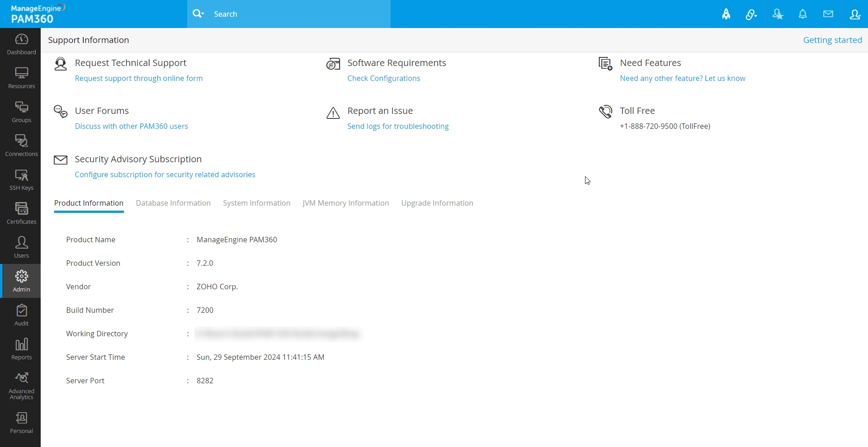Viewport: 868px width, 447px height.
Task: Focus the Search input field
Action: 300,14
